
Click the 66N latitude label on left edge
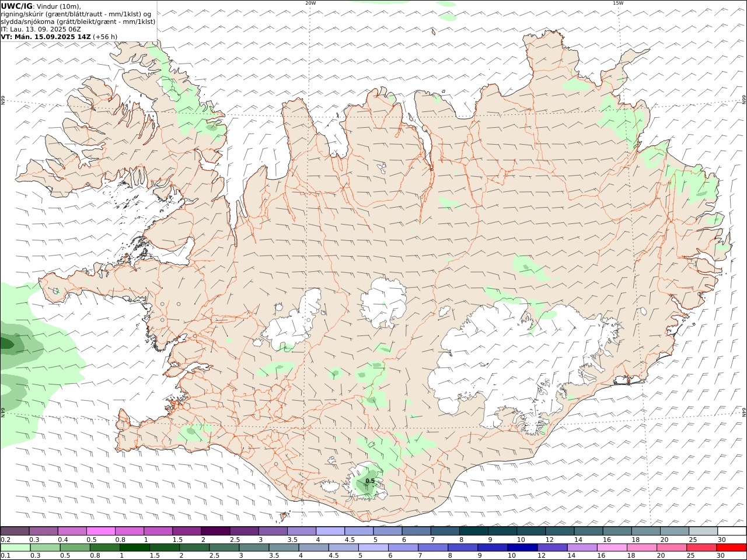pyautogui.click(x=3, y=100)
